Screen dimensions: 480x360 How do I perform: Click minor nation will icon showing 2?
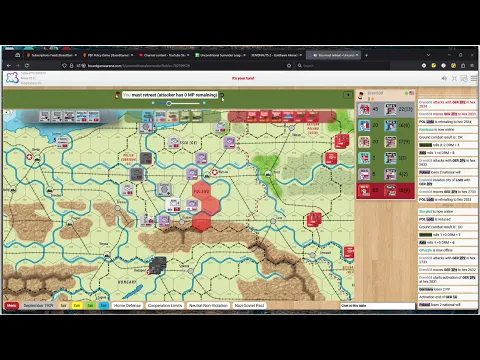click(x=364, y=158)
